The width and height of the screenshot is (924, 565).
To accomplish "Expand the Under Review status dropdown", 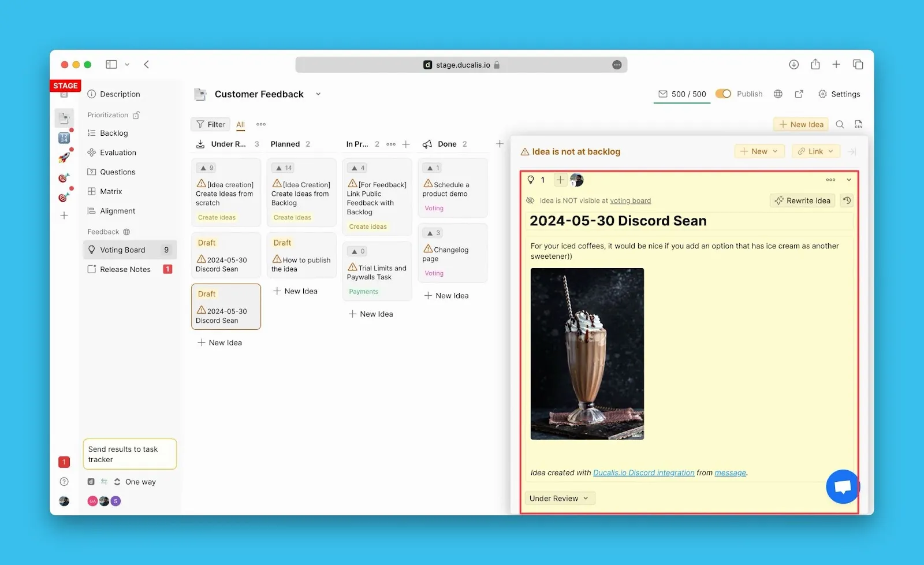I will pos(559,498).
